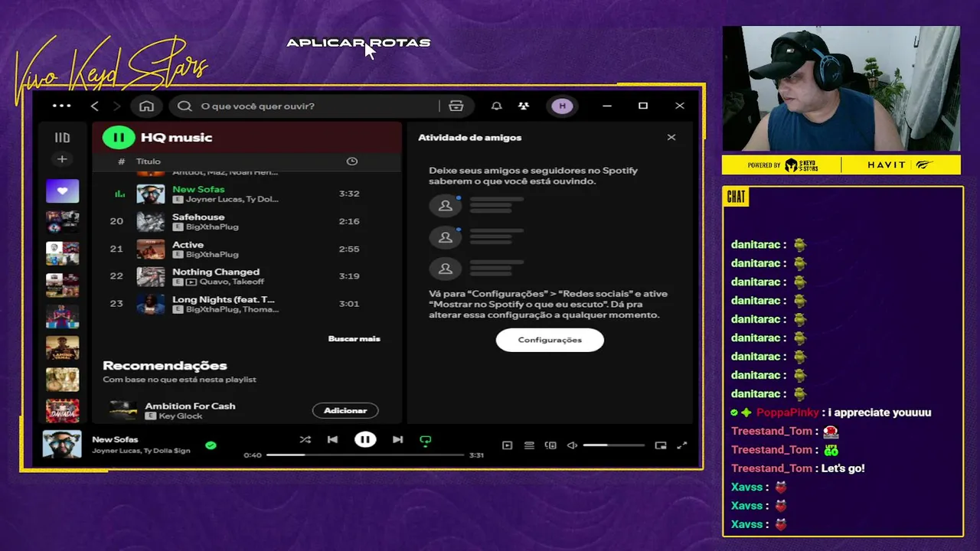Click the Safehouse album cover thumbnail

[150, 221]
